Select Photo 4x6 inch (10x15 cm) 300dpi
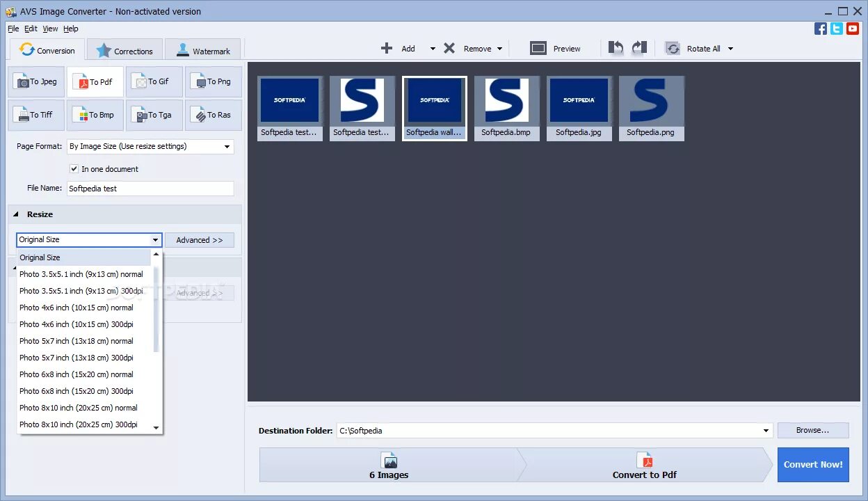The image size is (868, 501). click(84, 324)
